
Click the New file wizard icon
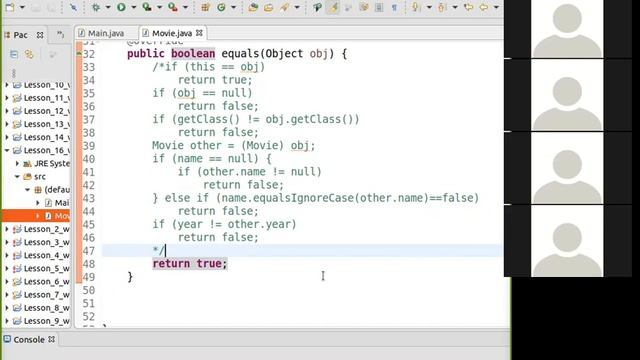9,7
